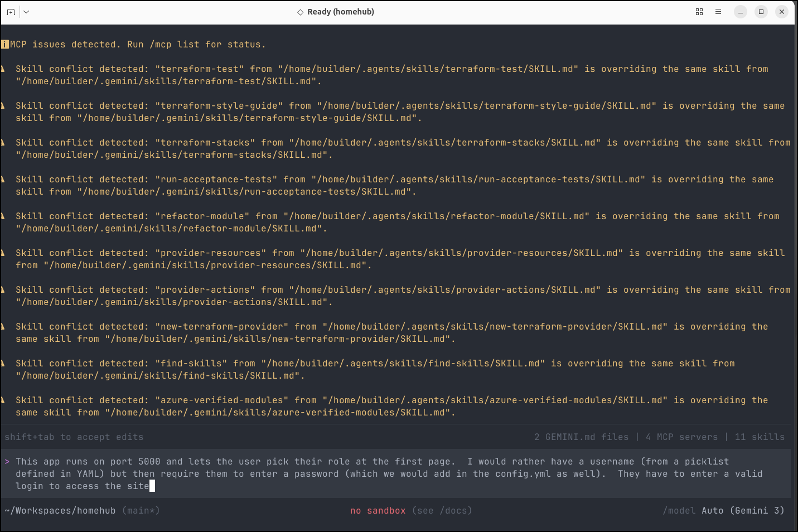Focus the Gemini prompt input text area
798x532 pixels.
(x=390, y=473)
